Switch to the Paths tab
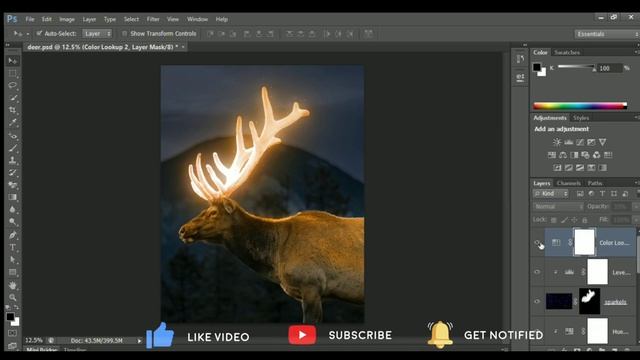The height and width of the screenshot is (360, 640). click(595, 183)
